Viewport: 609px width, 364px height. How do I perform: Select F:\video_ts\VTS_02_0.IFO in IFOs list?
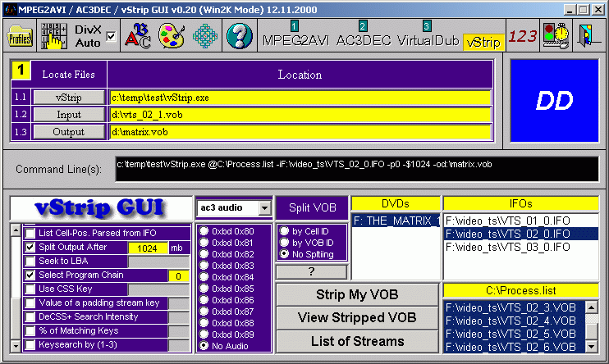pyautogui.click(x=521, y=234)
